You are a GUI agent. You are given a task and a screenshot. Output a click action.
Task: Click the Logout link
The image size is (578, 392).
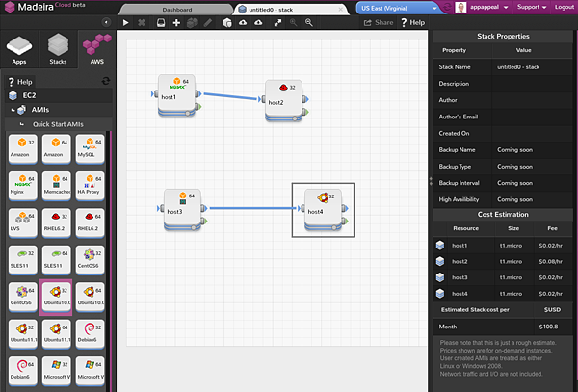coord(564,7)
